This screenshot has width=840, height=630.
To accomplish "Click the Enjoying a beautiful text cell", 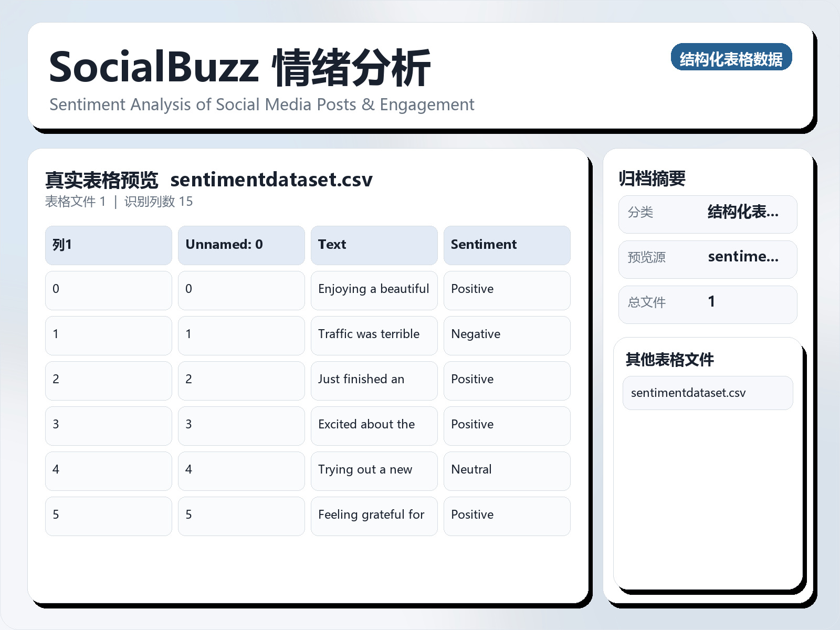I will pos(374,290).
